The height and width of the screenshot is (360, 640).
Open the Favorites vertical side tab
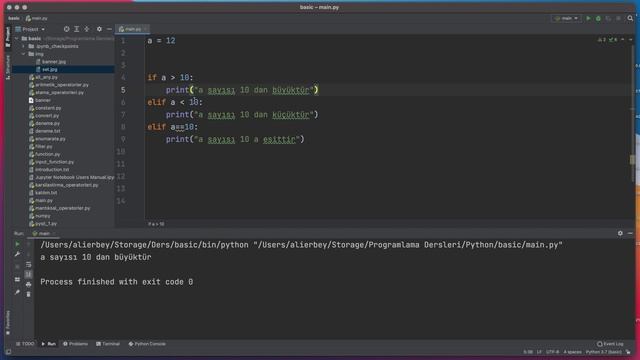8,322
